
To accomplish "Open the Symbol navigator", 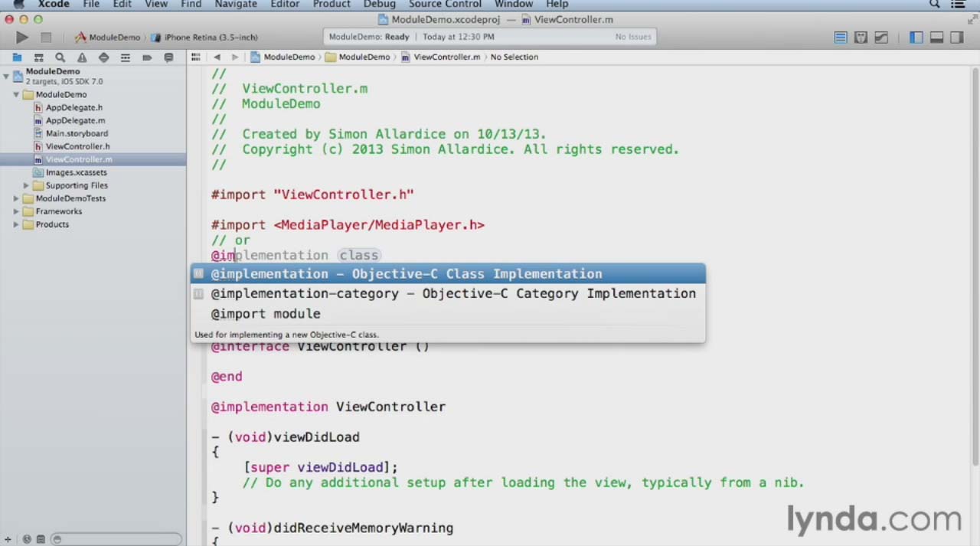I will tap(38, 57).
